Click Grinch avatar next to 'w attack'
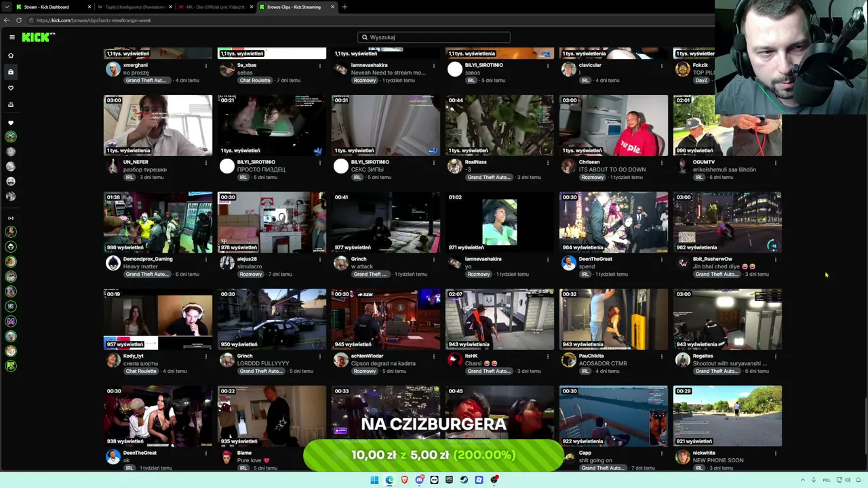This screenshot has width=868, height=488. click(x=341, y=263)
